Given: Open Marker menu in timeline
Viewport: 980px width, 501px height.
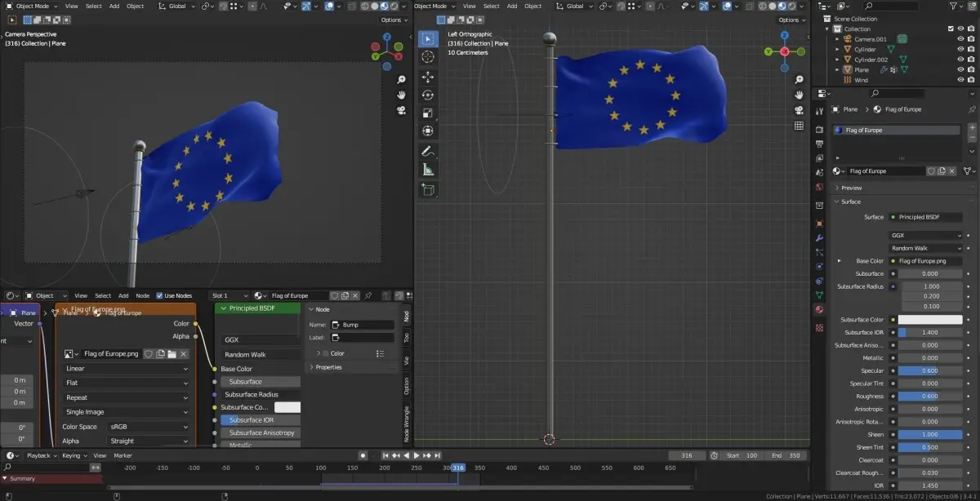Looking at the screenshot, I should tap(122, 455).
